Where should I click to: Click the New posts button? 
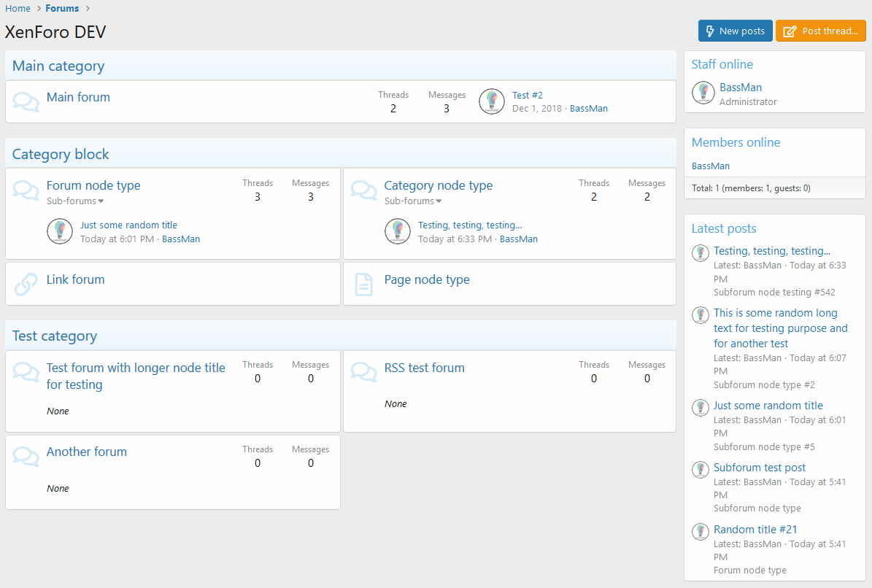click(x=735, y=31)
